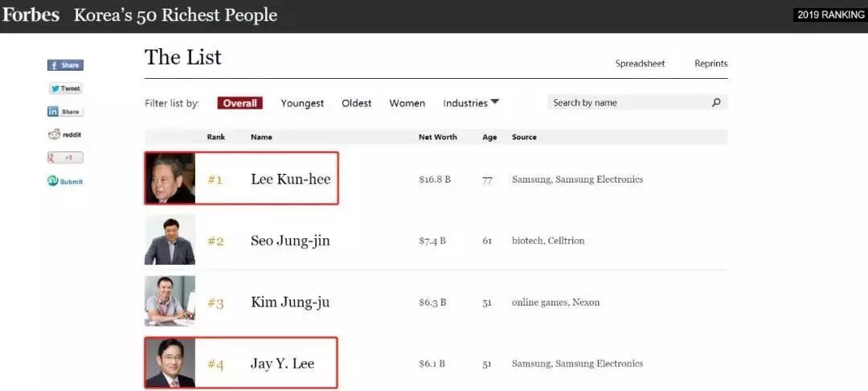Open the Forbes logo homepage link
This screenshot has height=391, width=868.
(31, 15)
